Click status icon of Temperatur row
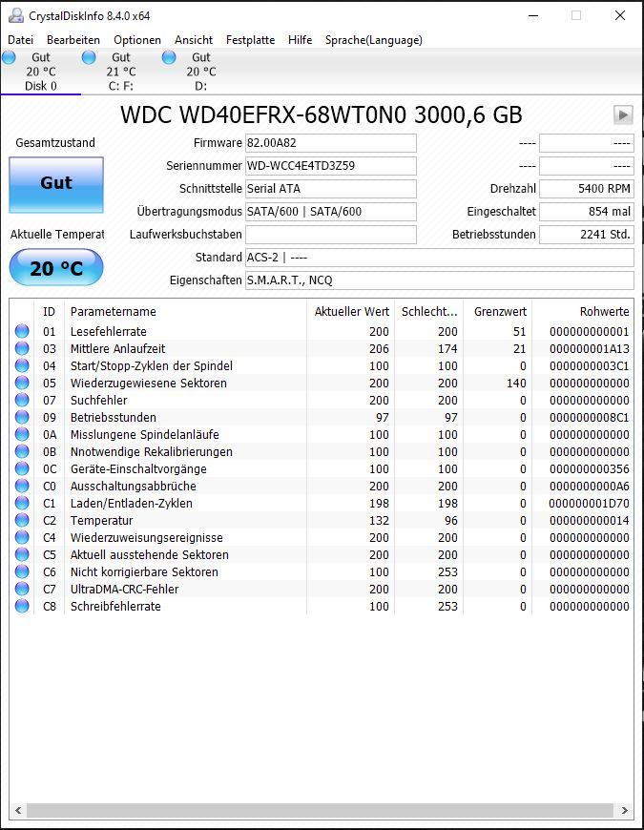Image resolution: width=644 pixels, height=830 pixels. click(22, 520)
